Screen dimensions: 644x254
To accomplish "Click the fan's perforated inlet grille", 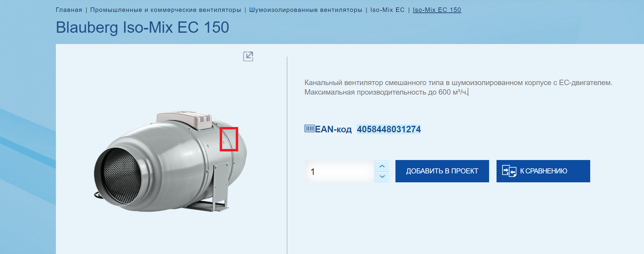I will click(x=121, y=175).
